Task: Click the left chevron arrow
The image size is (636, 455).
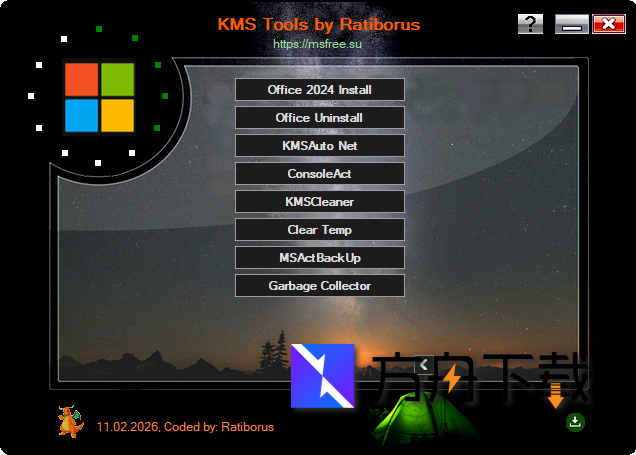Action: click(424, 365)
